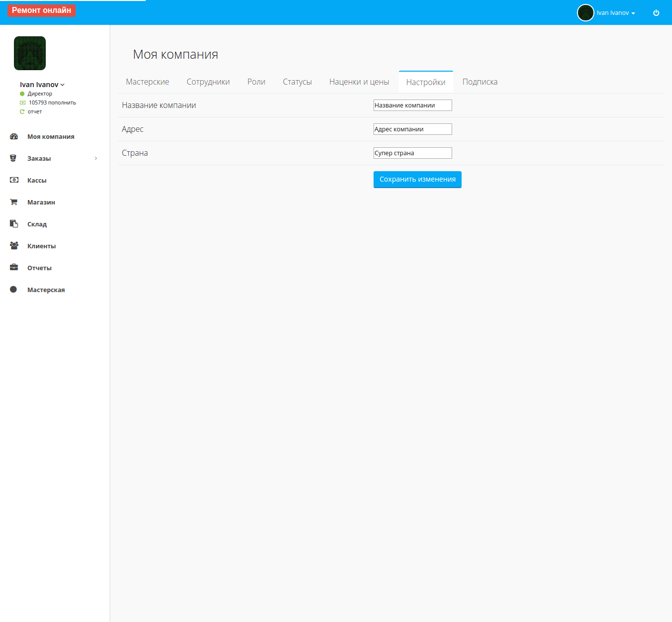
Task: Click the green refresh icon beside отчет
Action: 22,111
